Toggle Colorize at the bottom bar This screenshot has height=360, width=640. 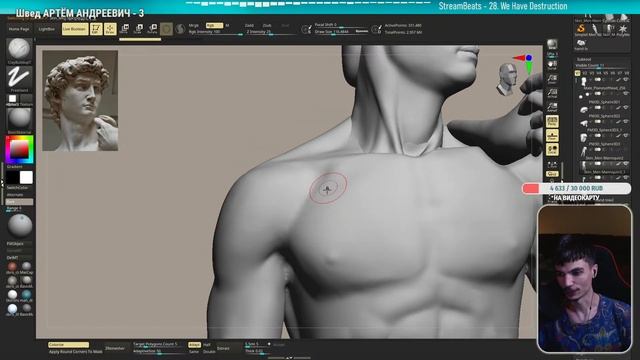(68, 345)
